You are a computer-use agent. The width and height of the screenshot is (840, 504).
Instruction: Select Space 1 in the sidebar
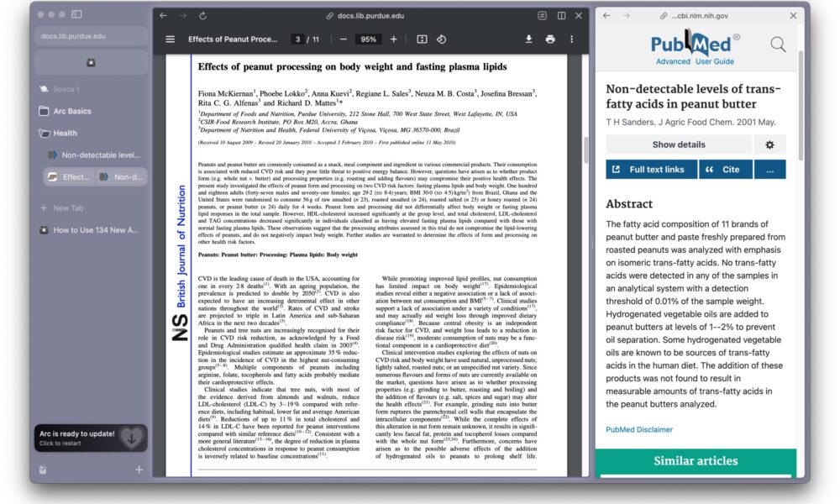click(66, 89)
